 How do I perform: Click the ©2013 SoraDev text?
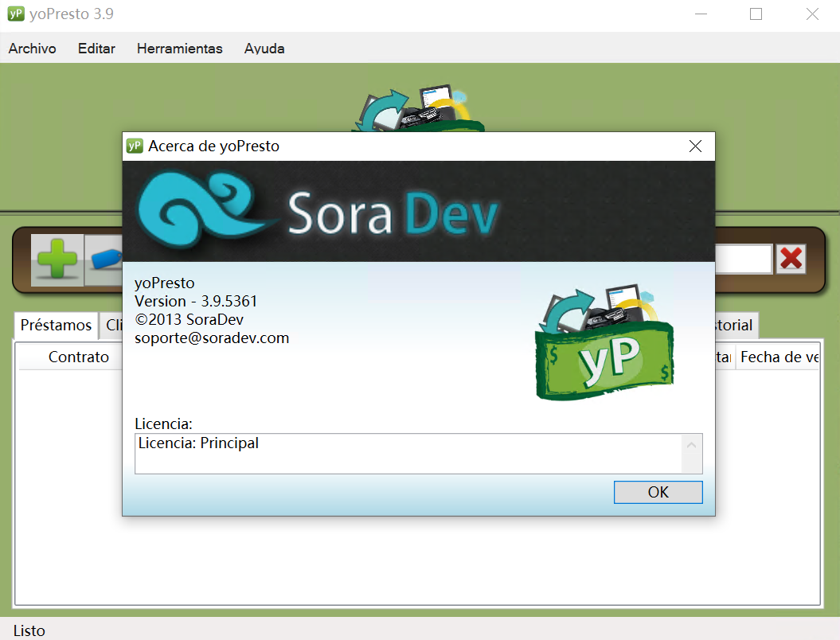(x=189, y=320)
